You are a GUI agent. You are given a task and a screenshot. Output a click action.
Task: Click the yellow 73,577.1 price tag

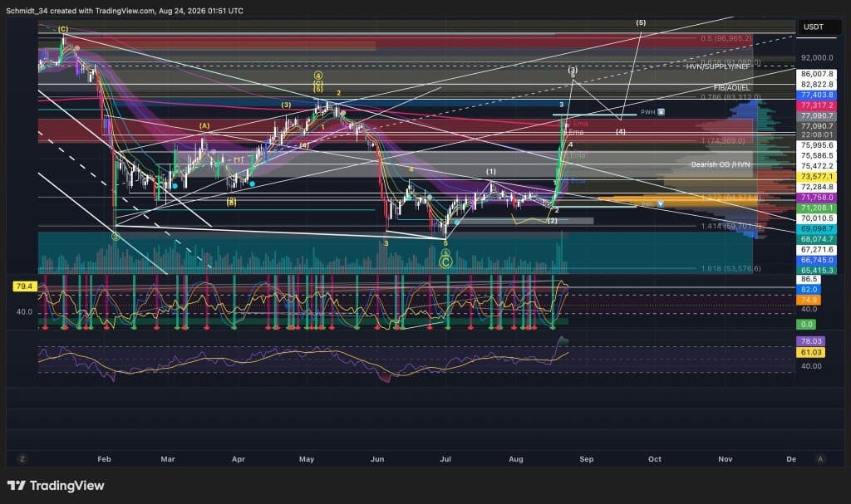[x=817, y=177]
